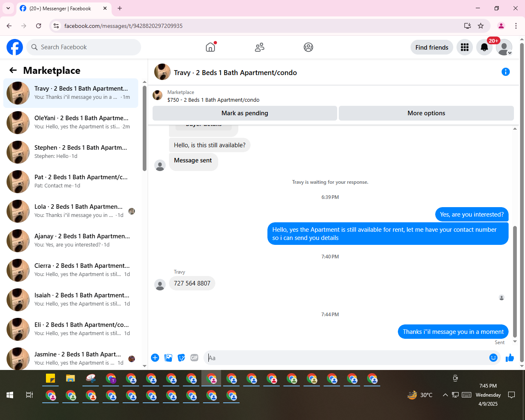Open Snipping Tool from the taskbar
Screen dimensions: 525x420
pos(91,379)
